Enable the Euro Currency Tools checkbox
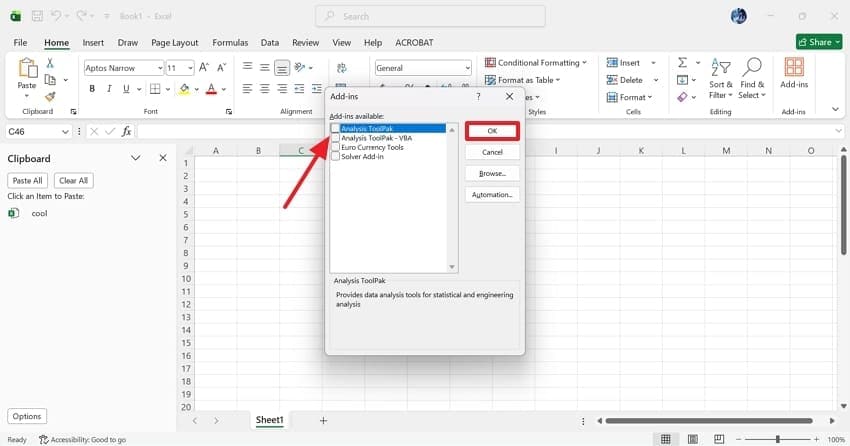 336,147
